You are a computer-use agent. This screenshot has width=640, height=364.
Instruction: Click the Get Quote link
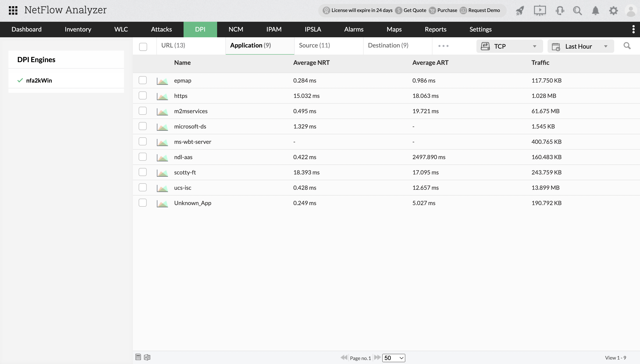pos(414,10)
